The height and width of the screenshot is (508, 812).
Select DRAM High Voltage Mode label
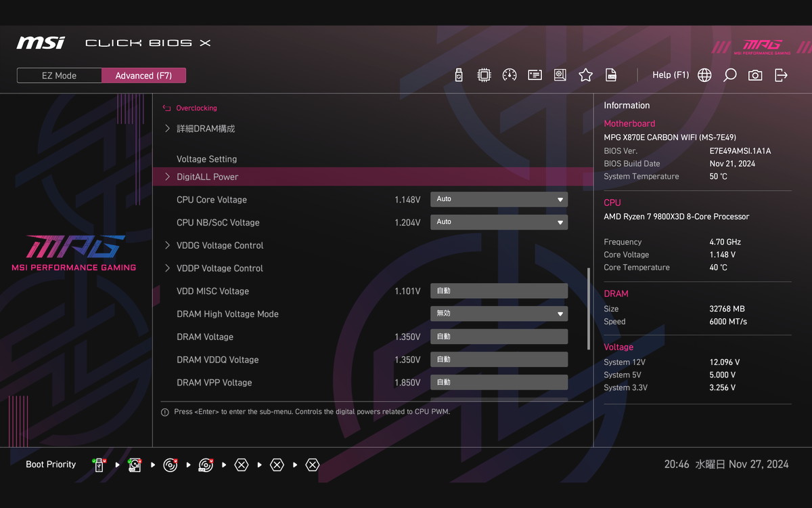(x=227, y=314)
